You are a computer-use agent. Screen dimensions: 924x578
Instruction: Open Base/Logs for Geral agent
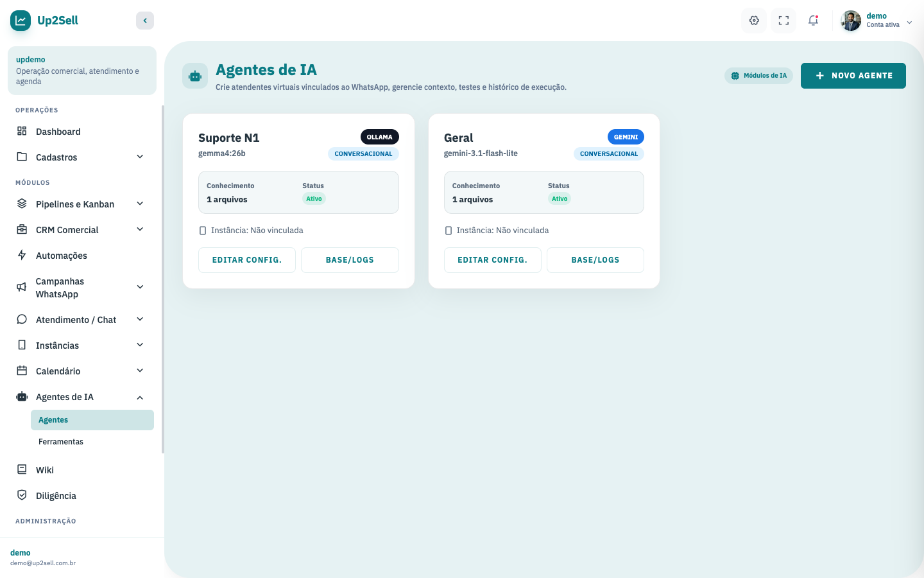pos(595,260)
